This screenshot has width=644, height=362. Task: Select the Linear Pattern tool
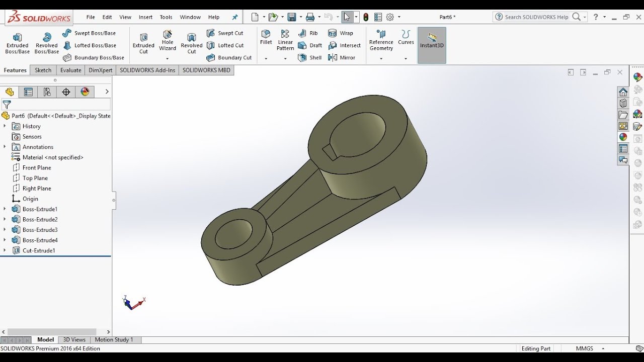click(x=285, y=40)
